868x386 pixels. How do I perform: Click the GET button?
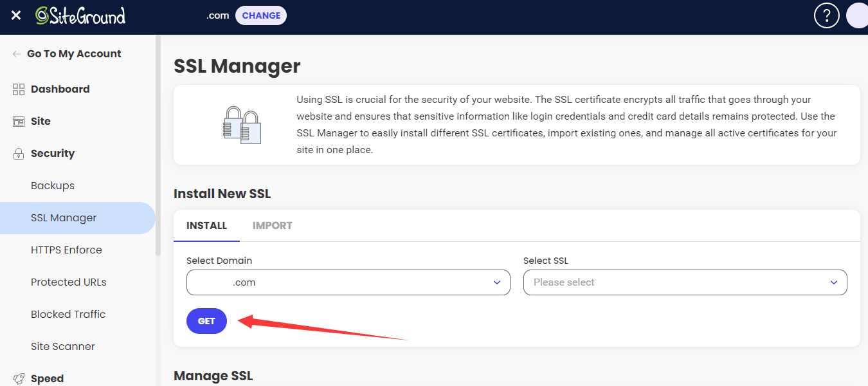[x=206, y=321]
